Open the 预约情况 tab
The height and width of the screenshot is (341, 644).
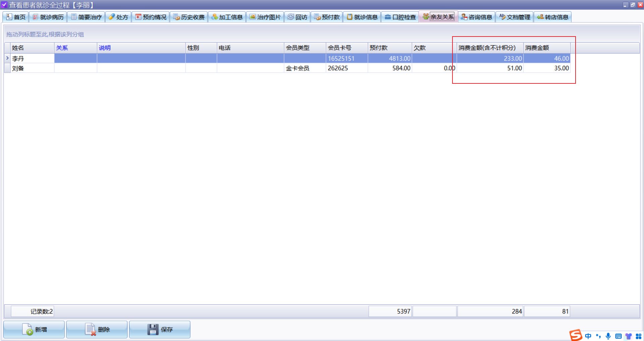pos(151,17)
